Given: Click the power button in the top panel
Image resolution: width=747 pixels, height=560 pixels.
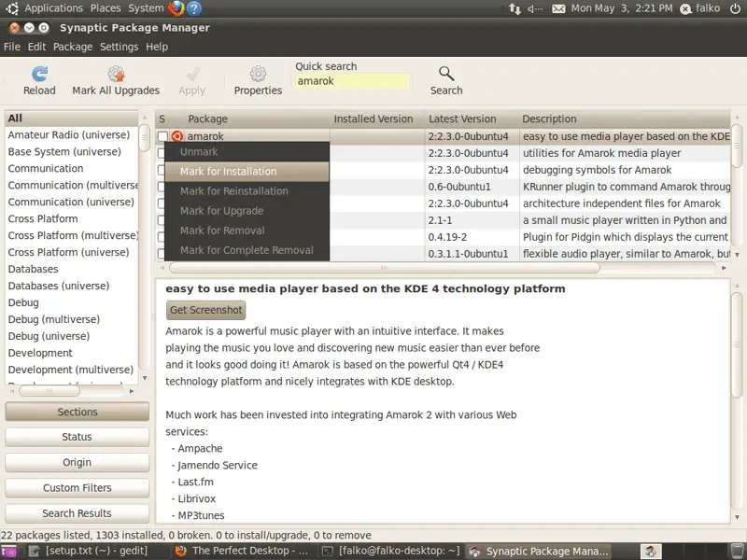Looking at the screenshot, I should click(x=735, y=8).
